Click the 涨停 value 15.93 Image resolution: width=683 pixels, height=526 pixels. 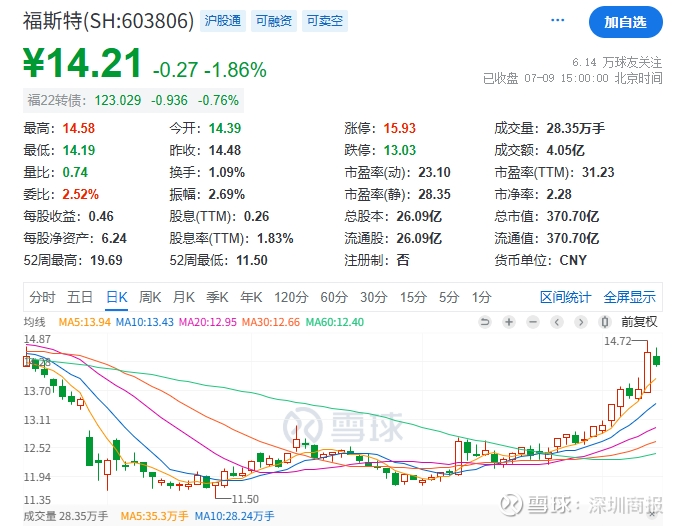click(x=399, y=128)
